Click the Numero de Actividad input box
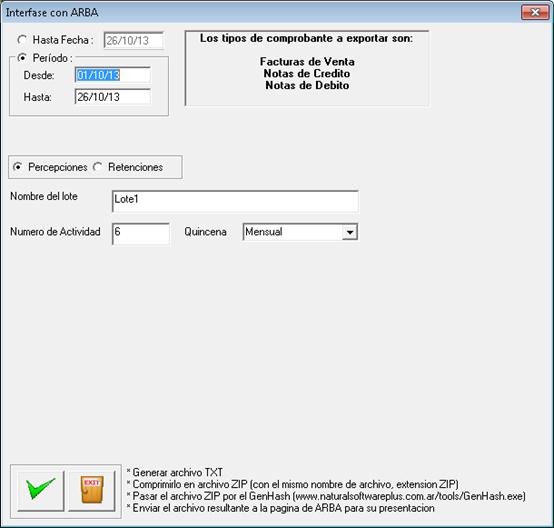The width and height of the screenshot is (554, 528). tap(141, 234)
